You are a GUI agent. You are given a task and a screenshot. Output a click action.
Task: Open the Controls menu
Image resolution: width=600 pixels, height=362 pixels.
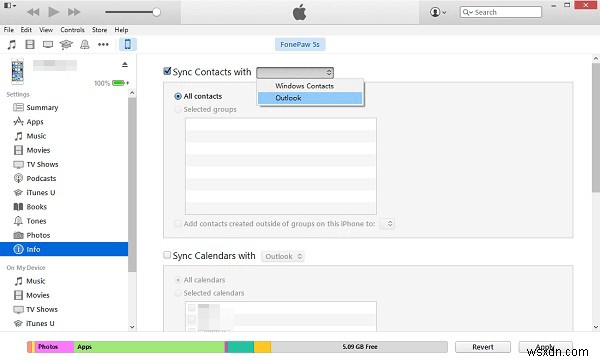click(x=72, y=30)
